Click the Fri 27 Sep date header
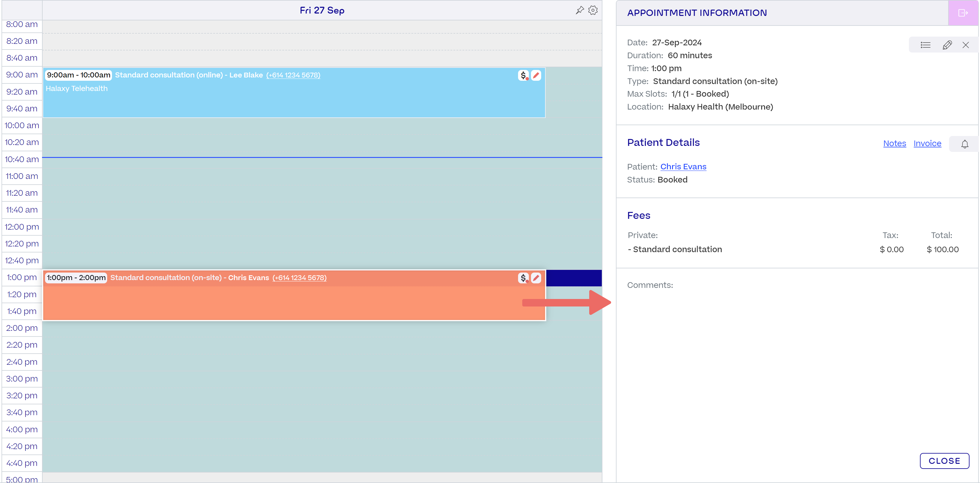This screenshot has height=483, width=980. (322, 10)
